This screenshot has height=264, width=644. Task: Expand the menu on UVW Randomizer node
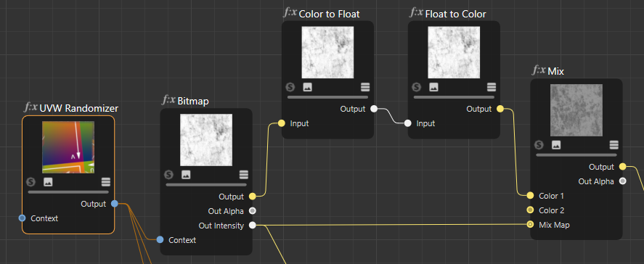click(105, 181)
